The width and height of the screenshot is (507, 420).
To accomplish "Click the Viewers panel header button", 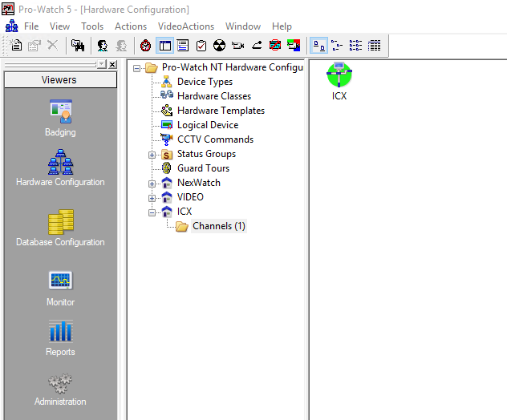I will 59,80.
